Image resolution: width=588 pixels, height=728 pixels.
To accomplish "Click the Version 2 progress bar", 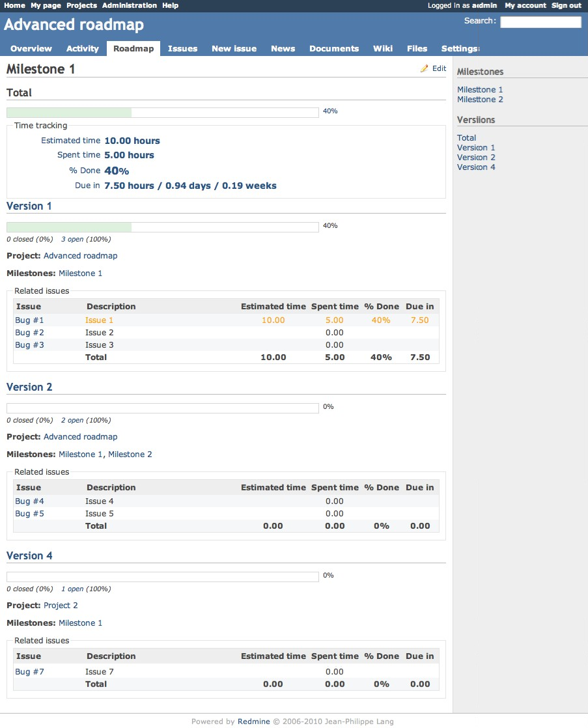I will 163,408.
